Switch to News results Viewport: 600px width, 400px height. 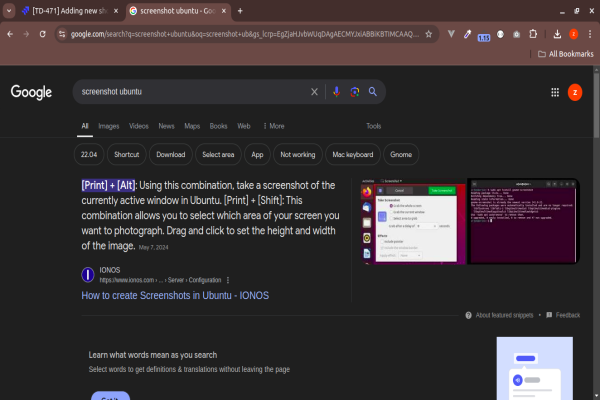(x=166, y=126)
